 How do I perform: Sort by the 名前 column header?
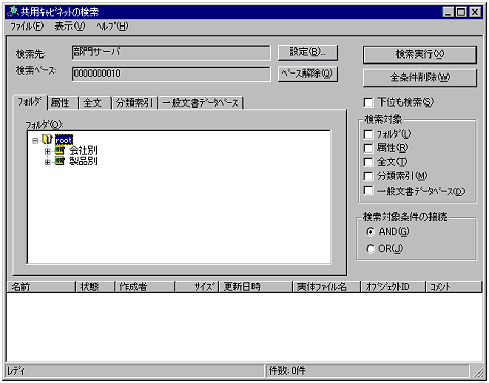(x=41, y=287)
